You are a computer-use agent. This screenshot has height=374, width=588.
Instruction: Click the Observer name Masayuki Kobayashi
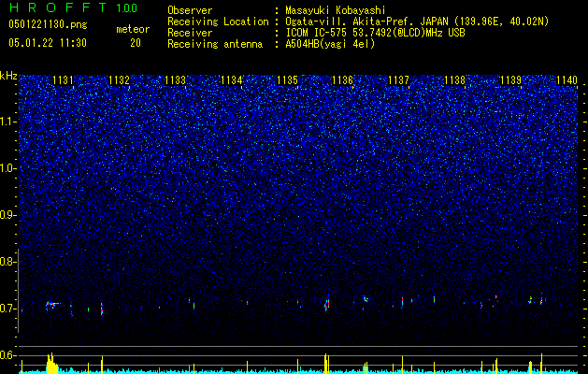pos(336,10)
